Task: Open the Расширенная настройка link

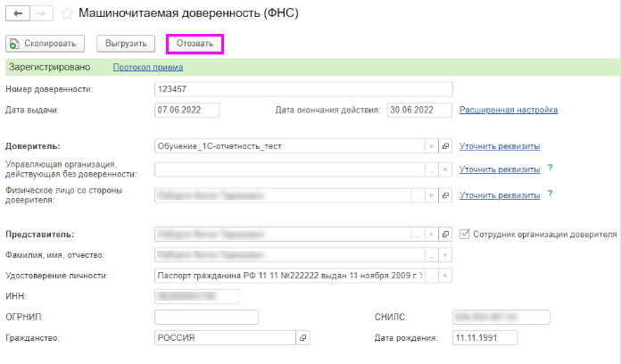Action: point(509,110)
